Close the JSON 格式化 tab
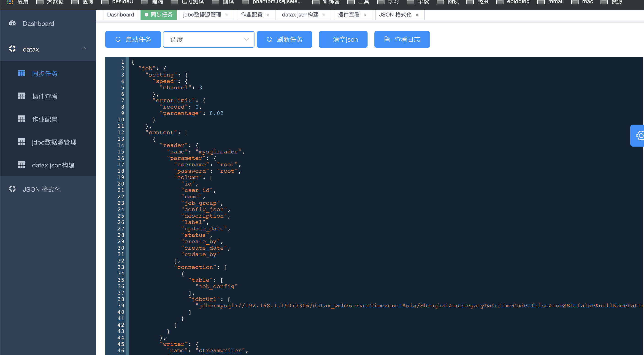 (417, 15)
